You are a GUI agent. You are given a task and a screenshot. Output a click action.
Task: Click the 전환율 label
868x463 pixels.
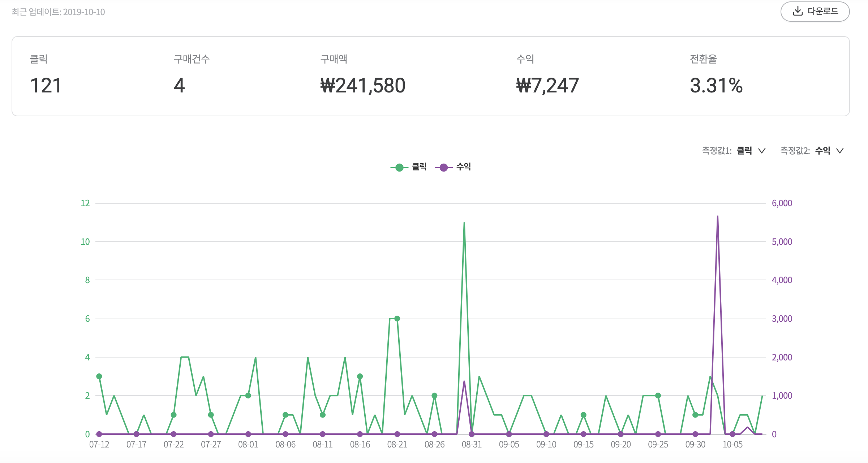coord(703,59)
